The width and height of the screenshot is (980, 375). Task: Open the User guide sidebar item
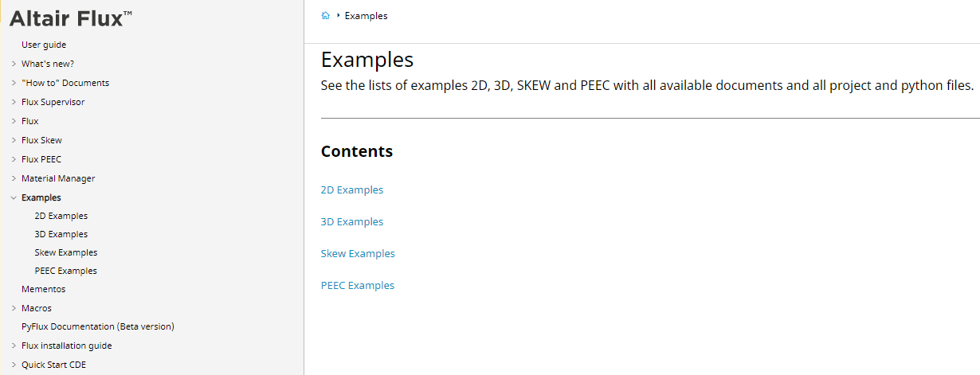pos(44,45)
